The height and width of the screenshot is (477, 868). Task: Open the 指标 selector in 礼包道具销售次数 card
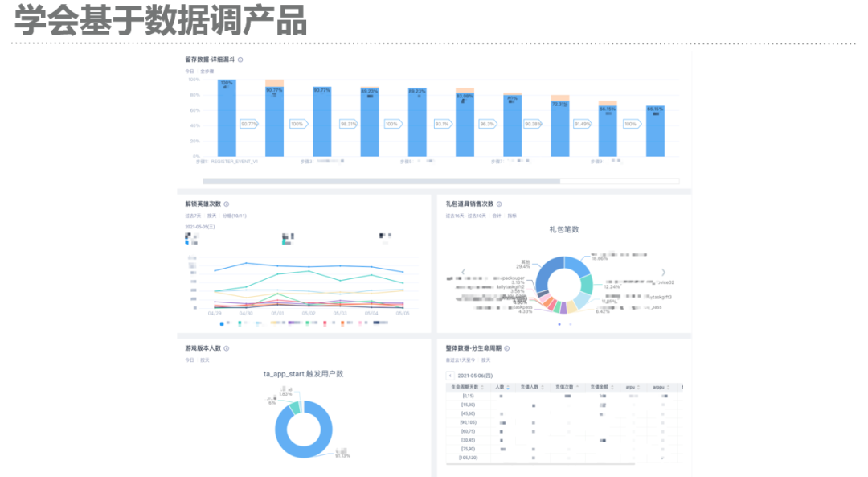[x=512, y=216]
